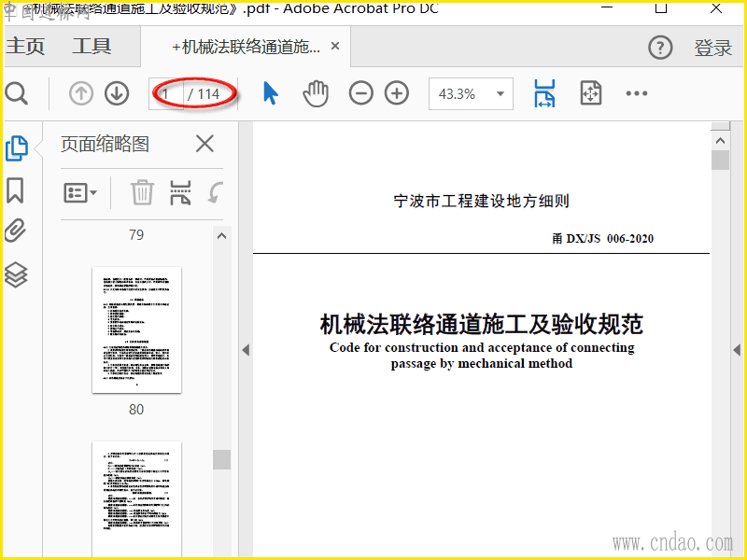This screenshot has height=560, width=747.
Task: Switch to the 主页 tab
Action: point(25,47)
